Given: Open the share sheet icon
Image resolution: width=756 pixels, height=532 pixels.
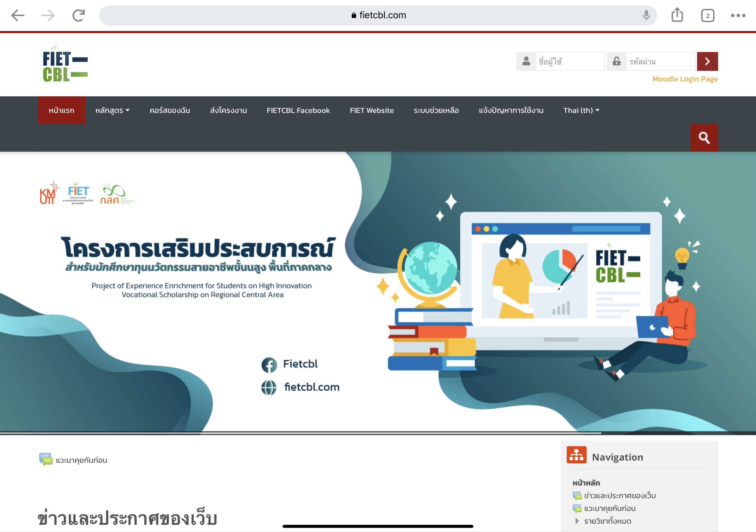Looking at the screenshot, I should 677,15.
